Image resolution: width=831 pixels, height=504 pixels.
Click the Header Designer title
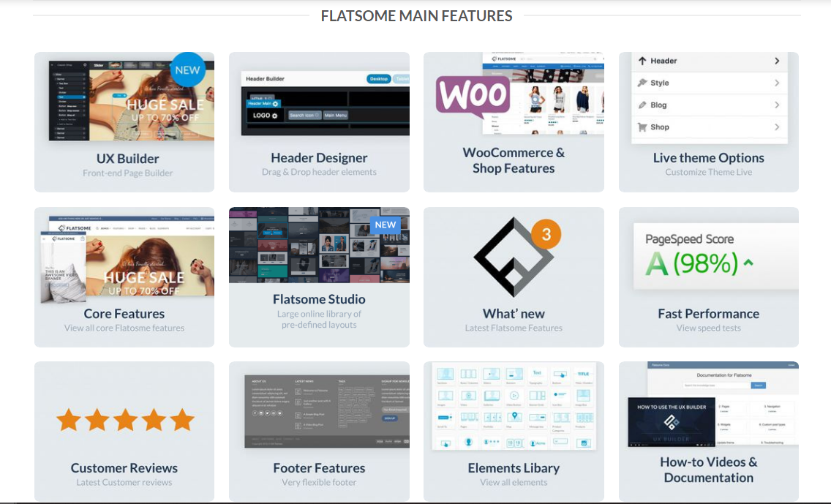click(x=319, y=158)
